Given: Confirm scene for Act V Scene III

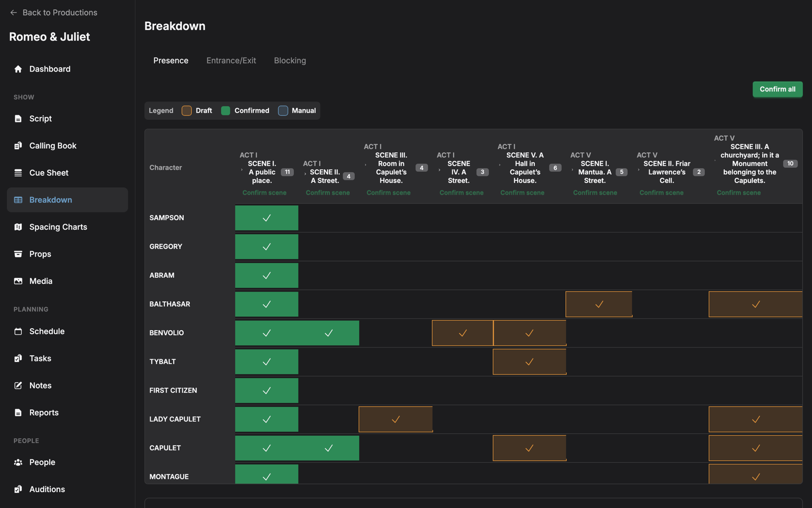Looking at the screenshot, I should pyautogui.click(x=739, y=193).
